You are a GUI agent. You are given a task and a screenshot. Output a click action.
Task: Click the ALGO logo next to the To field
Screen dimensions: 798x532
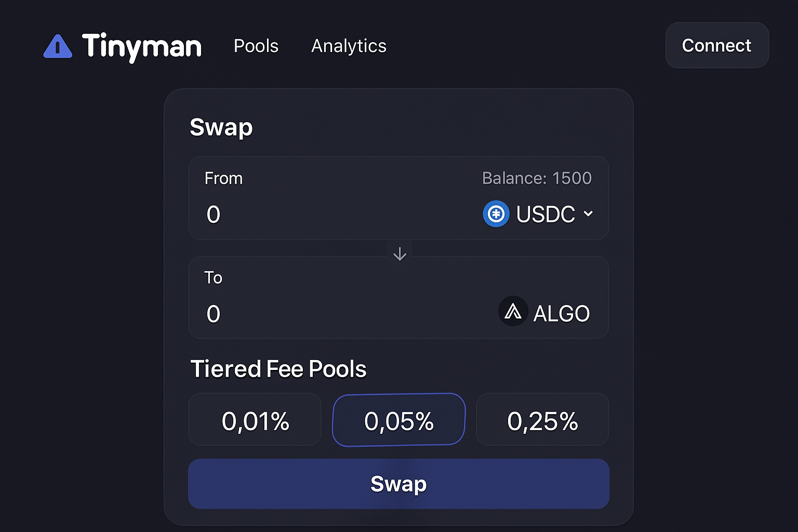pyautogui.click(x=513, y=311)
